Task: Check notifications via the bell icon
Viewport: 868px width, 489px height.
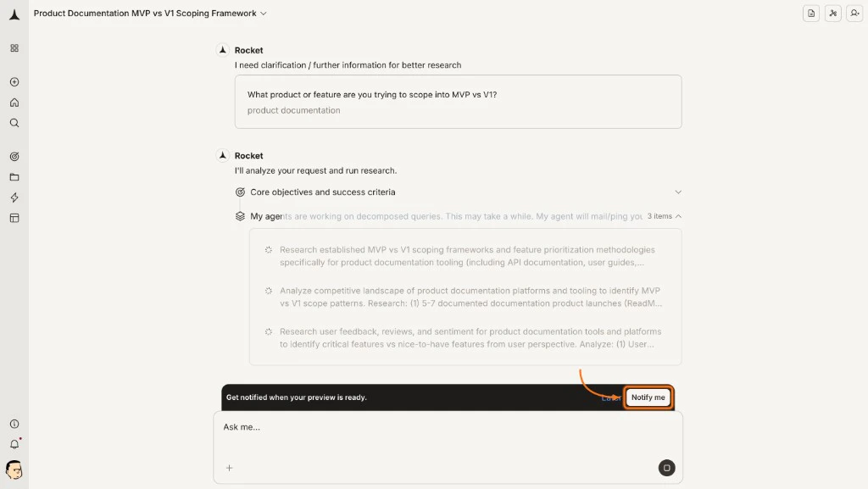Action: coord(14,442)
